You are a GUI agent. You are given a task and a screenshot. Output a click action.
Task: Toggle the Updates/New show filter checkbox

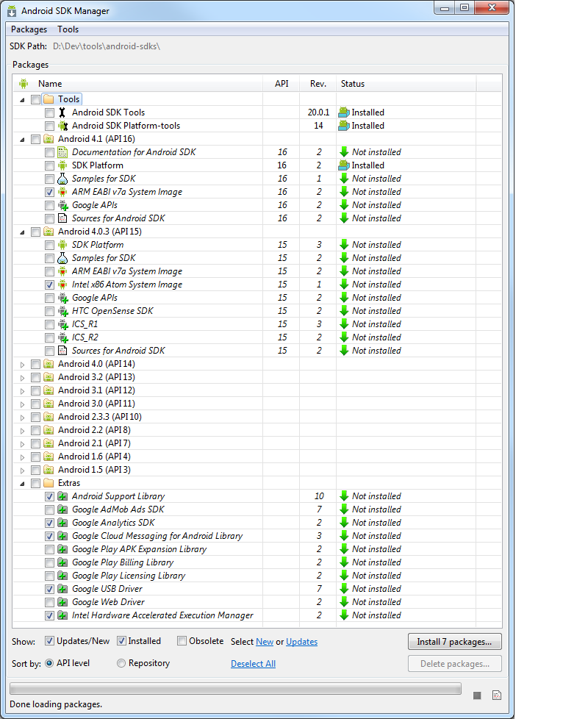49,641
